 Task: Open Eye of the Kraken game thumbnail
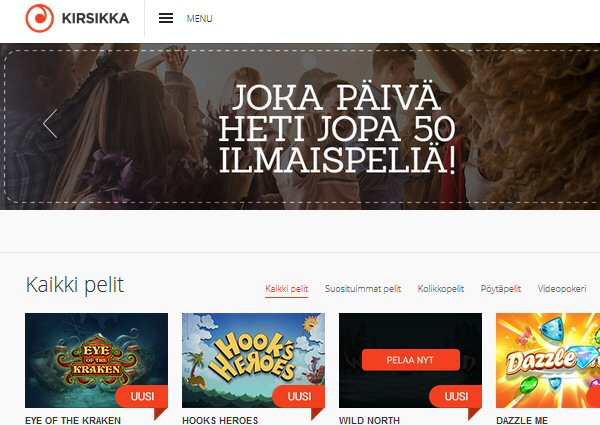[x=96, y=360]
